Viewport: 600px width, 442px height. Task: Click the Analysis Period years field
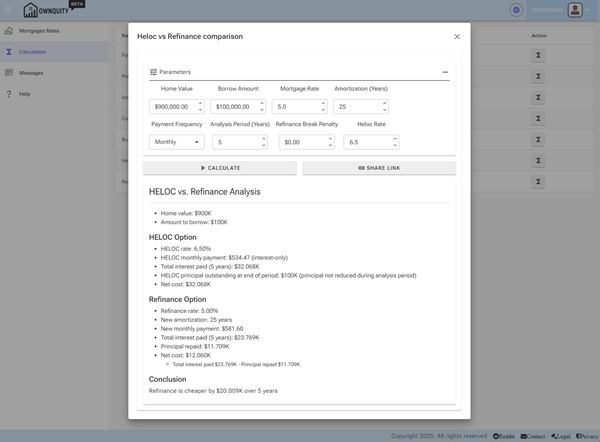(234, 142)
